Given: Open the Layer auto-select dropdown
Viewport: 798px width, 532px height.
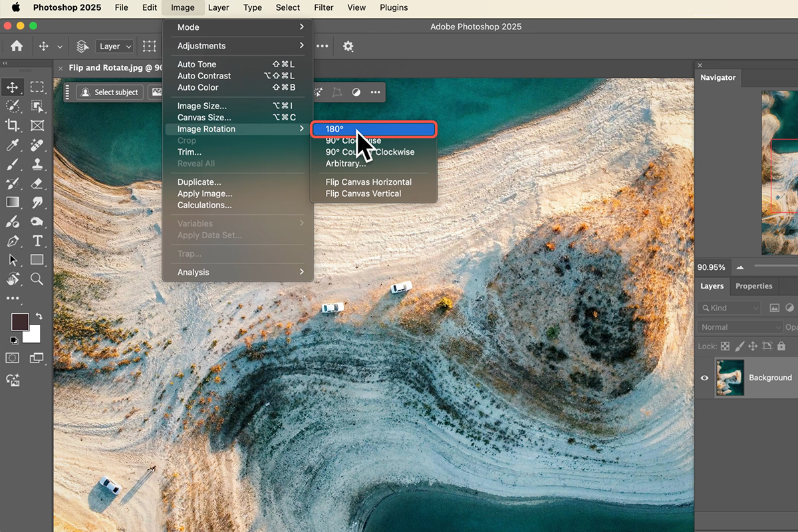Looking at the screenshot, I should pos(114,47).
